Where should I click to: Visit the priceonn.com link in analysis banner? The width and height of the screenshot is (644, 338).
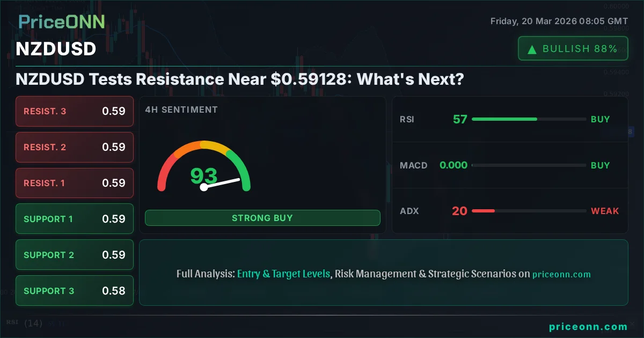561,274
